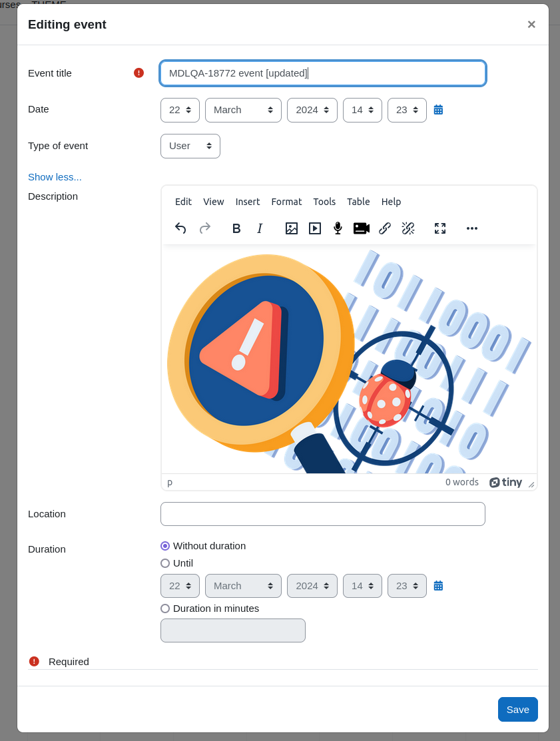This screenshot has height=741, width=560.
Task: Click the p element path in status bar
Action: tap(170, 483)
